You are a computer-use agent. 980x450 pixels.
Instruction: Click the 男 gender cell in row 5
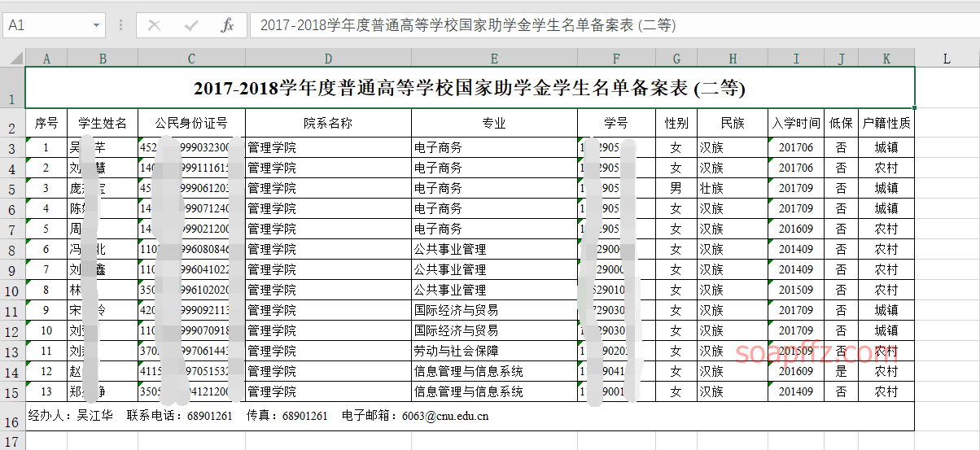pos(676,189)
